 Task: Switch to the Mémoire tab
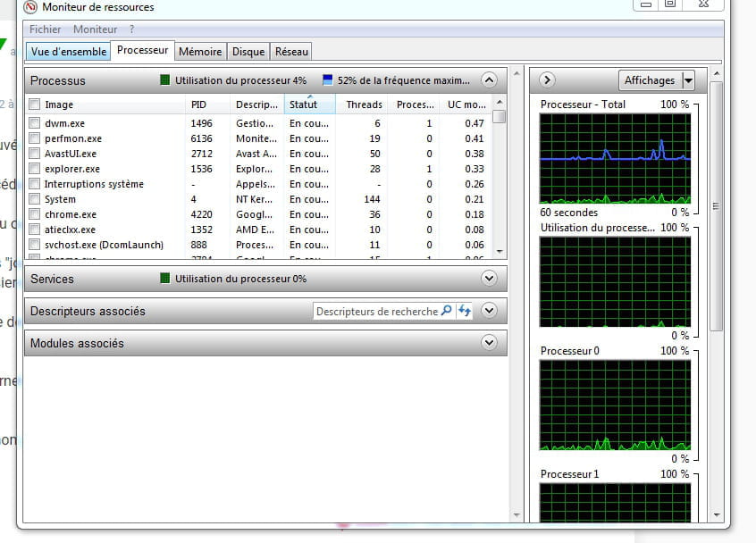click(x=200, y=52)
